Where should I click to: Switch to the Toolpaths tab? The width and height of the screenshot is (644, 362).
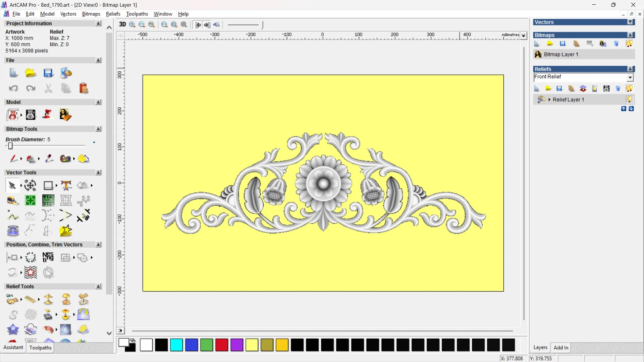click(x=40, y=348)
